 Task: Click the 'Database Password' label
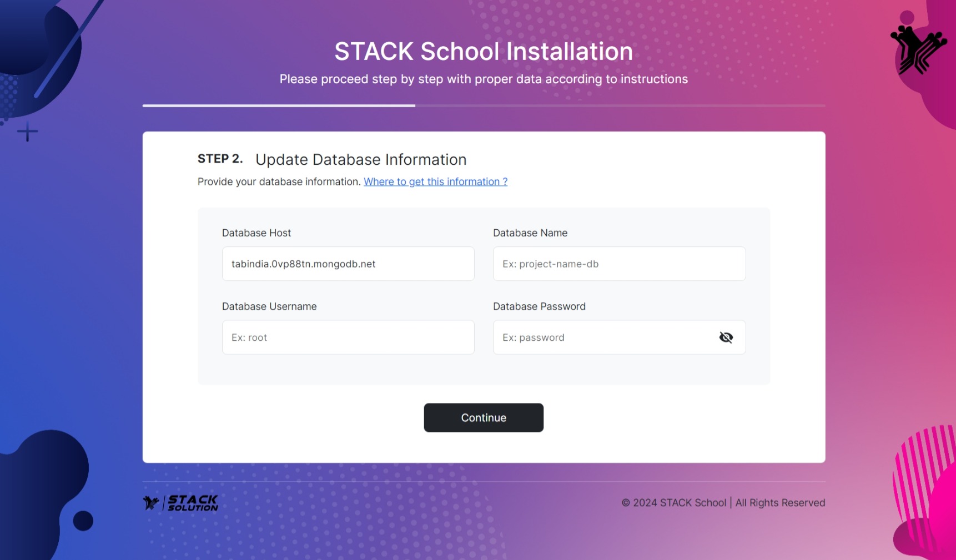(539, 306)
